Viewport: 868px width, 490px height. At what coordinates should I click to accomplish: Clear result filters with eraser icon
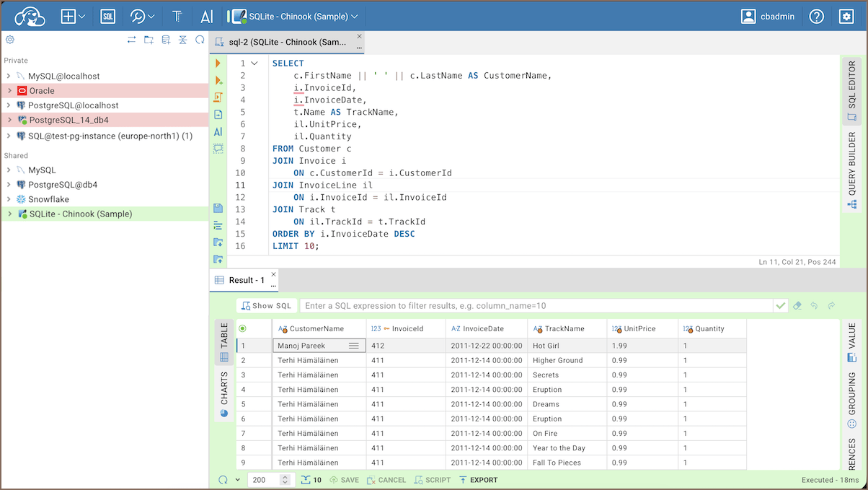pyautogui.click(x=797, y=306)
